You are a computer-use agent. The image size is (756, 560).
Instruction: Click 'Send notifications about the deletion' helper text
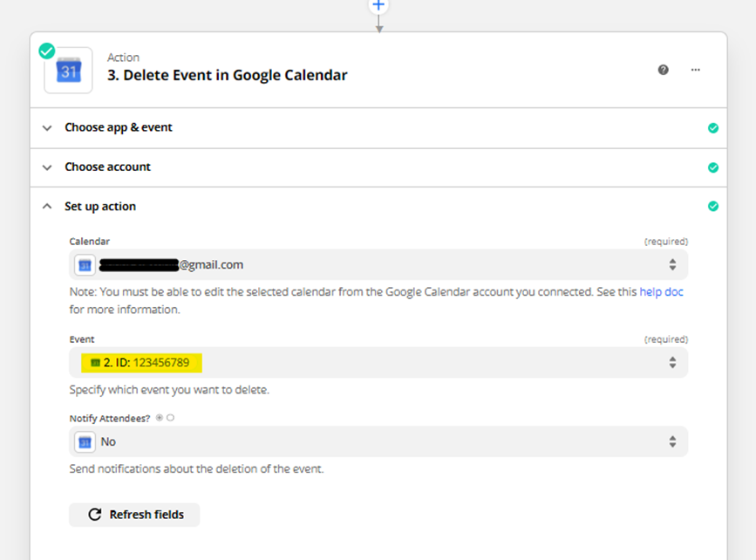click(196, 468)
